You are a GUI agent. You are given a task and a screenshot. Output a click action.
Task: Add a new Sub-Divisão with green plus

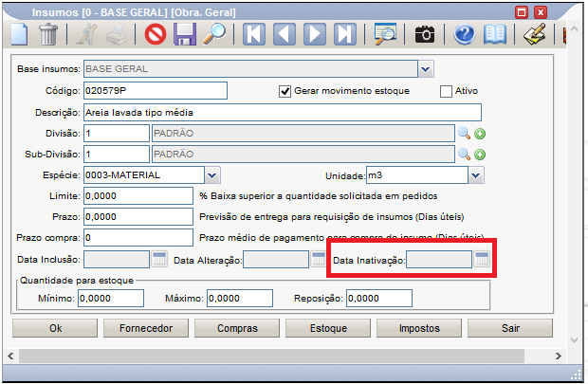click(480, 155)
